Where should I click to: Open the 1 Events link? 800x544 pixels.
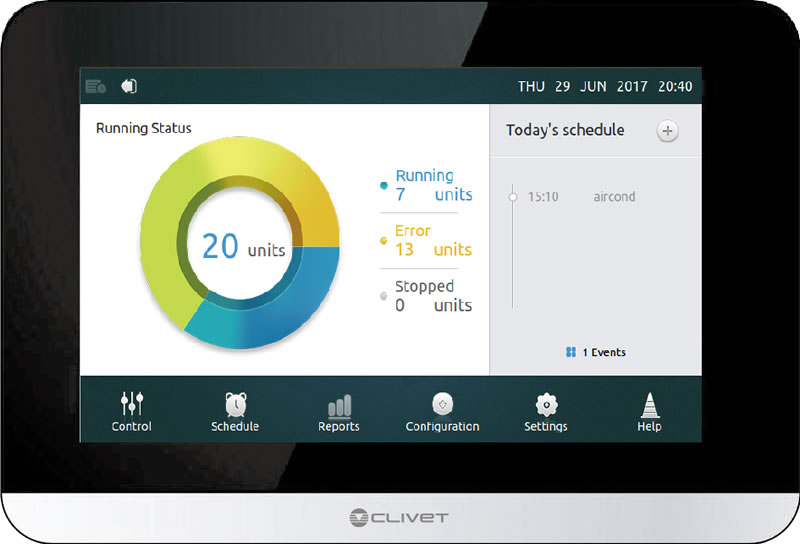point(595,352)
